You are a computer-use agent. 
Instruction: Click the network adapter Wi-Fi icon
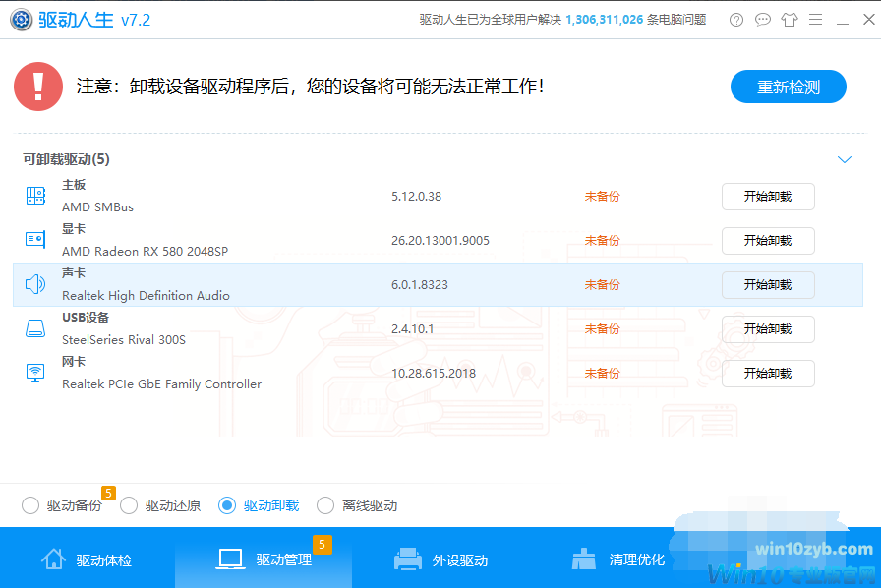click(35, 373)
